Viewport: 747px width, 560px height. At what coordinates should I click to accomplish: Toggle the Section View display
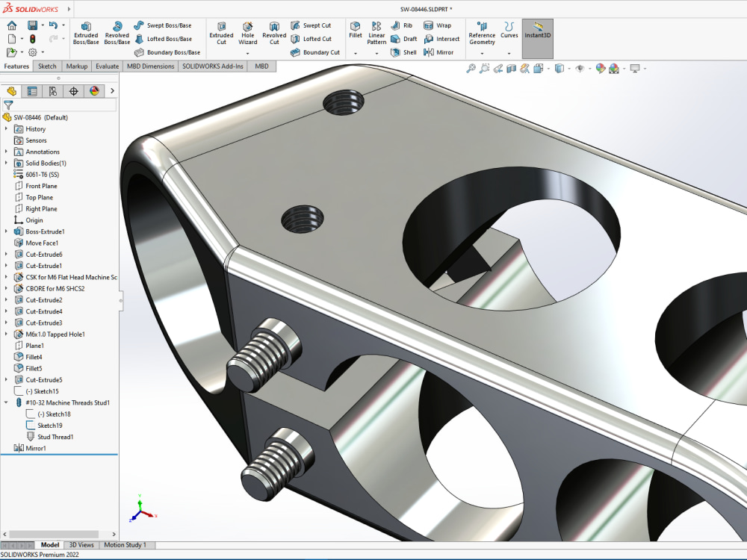click(512, 68)
